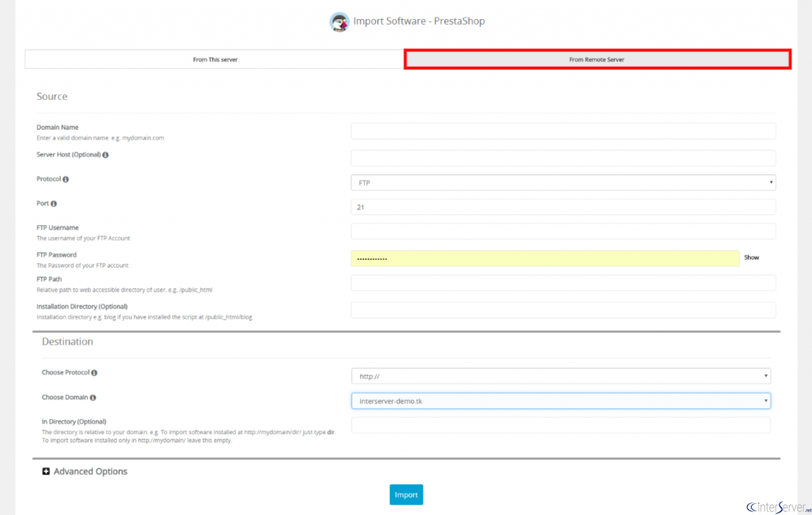
Task: Open the Choose Domain info icon
Action: [x=93, y=398]
